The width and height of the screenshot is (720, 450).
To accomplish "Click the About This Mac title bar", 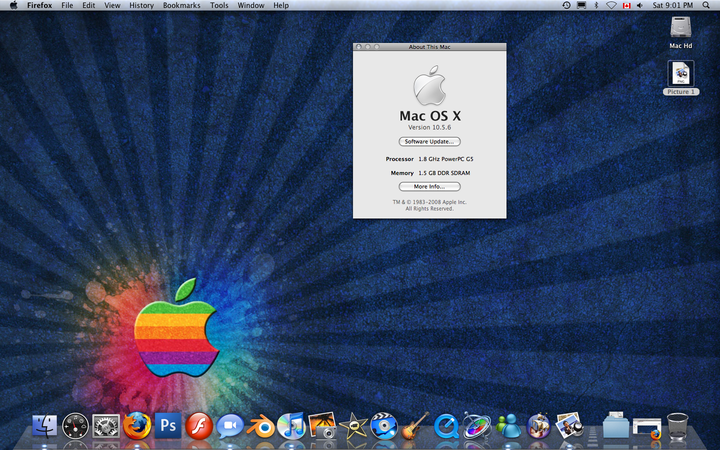I will pyautogui.click(x=429, y=47).
